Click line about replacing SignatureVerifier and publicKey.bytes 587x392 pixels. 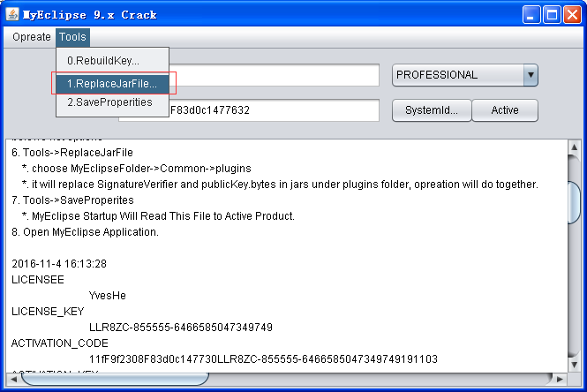point(280,185)
